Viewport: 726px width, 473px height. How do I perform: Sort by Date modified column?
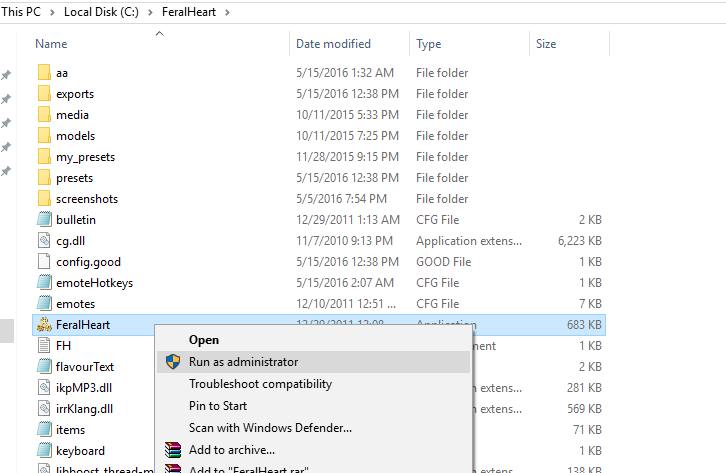pos(333,44)
